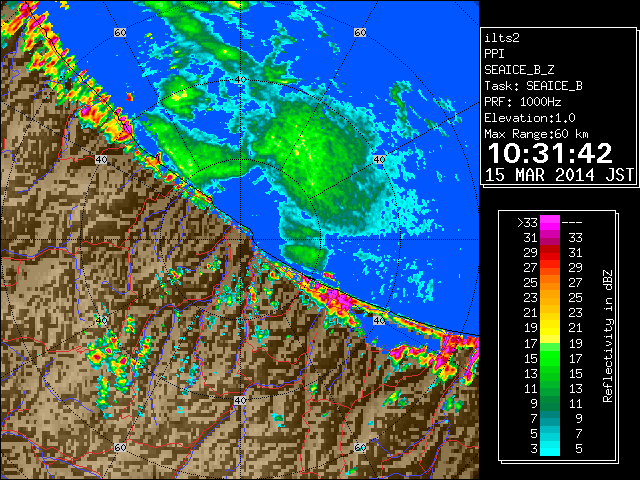Click the timestamp 10:31:42

[x=550, y=153]
